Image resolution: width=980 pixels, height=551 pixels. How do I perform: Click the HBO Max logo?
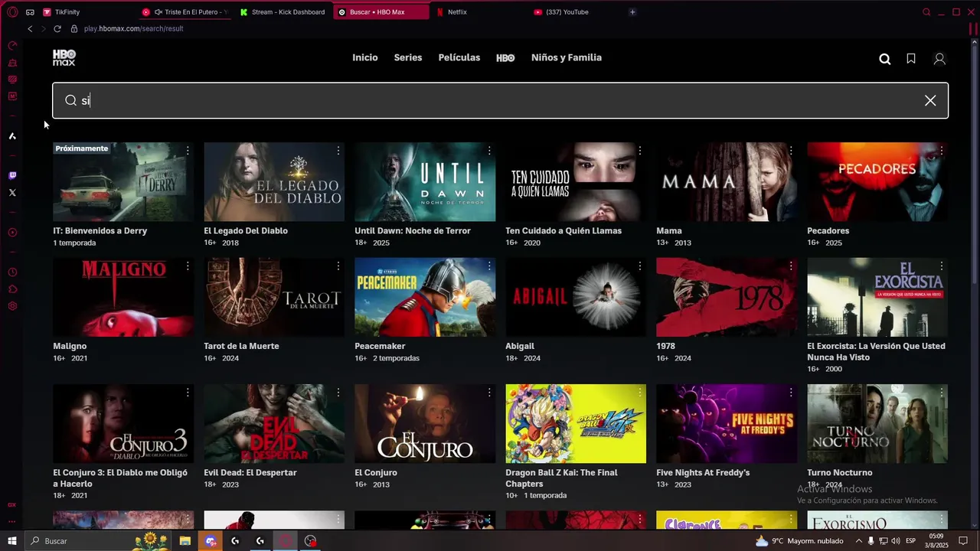pos(64,57)
